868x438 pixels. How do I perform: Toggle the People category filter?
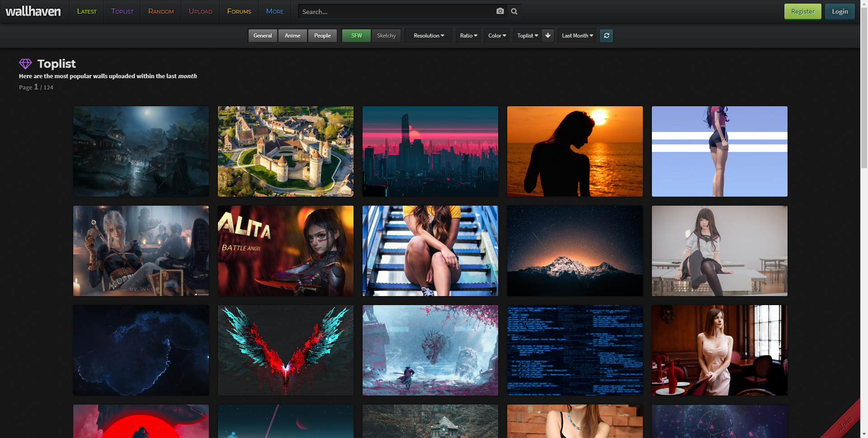coord(322,36)
